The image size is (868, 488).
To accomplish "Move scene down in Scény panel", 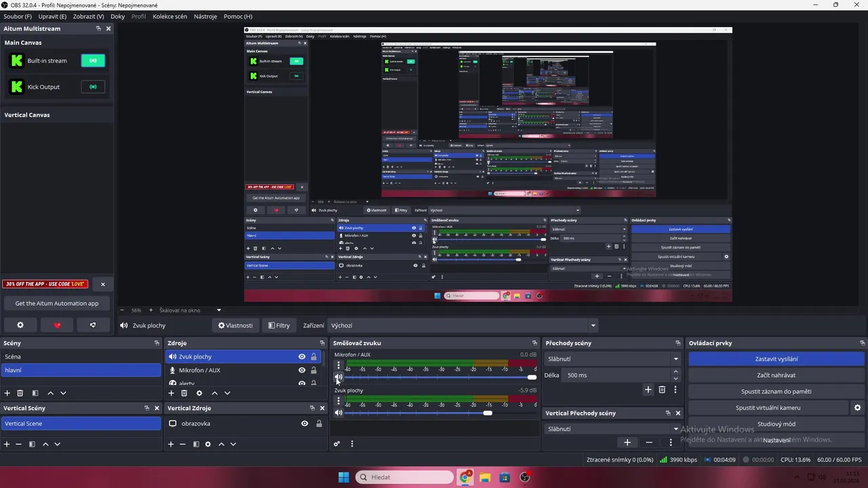I will (x=63, y=393).
